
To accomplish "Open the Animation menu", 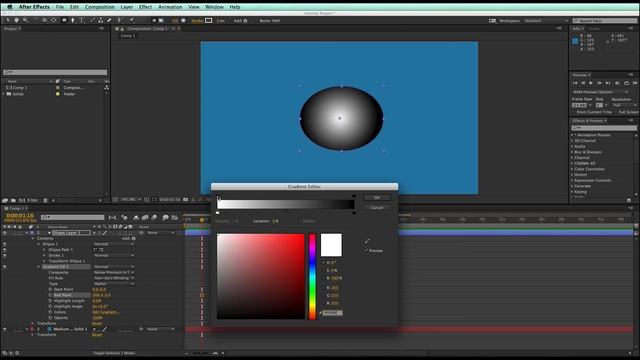I will (x=170, y=7).
